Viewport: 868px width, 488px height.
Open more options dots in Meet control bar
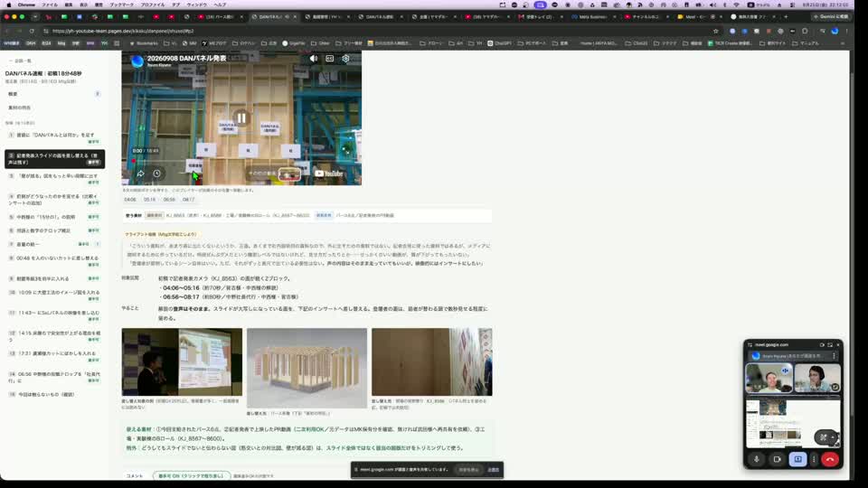tap(814, 459)
